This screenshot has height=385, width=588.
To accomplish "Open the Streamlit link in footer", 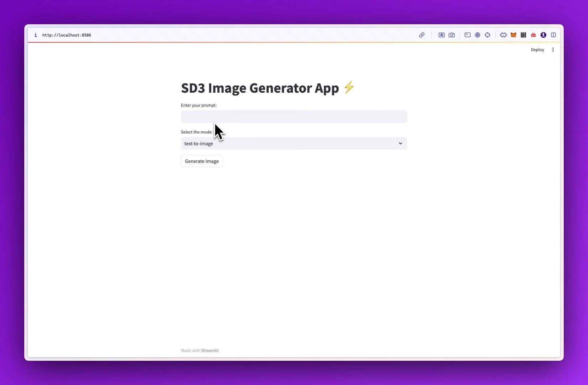I will tap(210, 350).
